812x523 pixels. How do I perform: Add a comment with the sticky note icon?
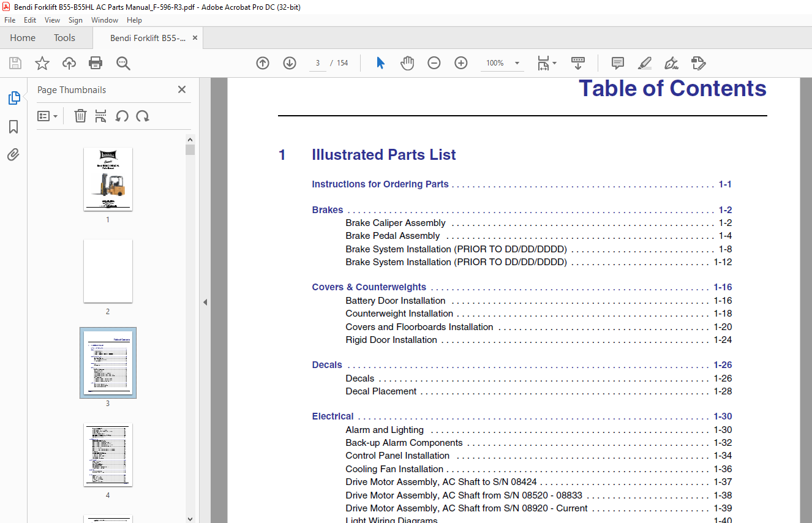pos(618,63)
